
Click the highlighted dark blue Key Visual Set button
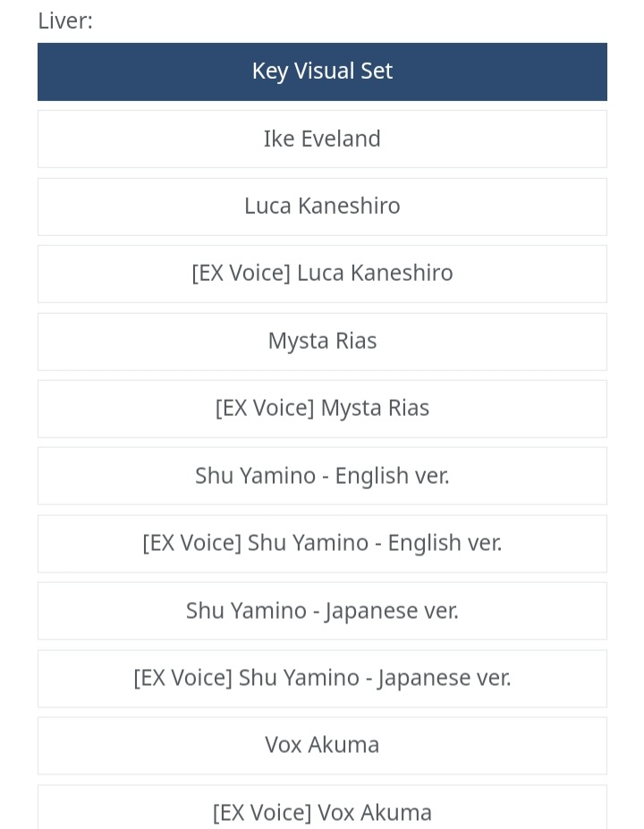pyautogui.click(x=322, y=72)
